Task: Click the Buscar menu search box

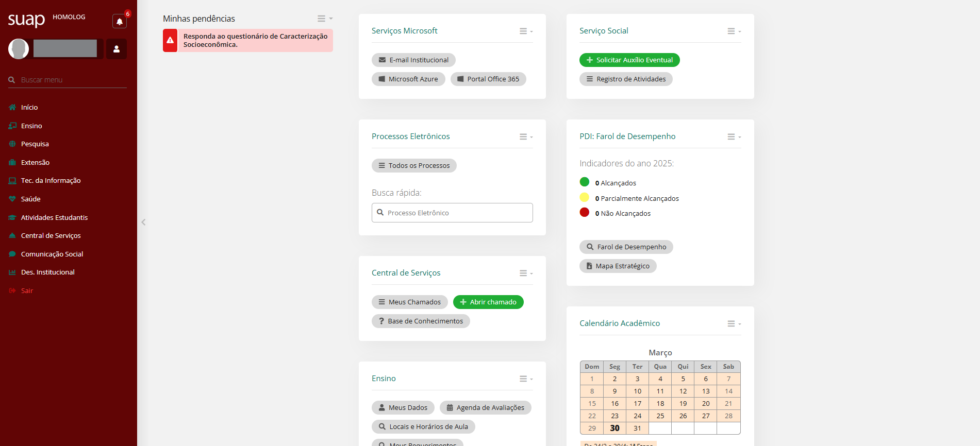Action: [x=72, y=80]
